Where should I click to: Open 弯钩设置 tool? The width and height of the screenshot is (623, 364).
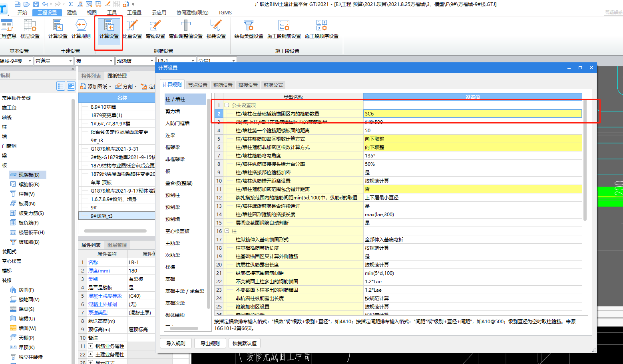pyautogui.click(x=155, y=29)
